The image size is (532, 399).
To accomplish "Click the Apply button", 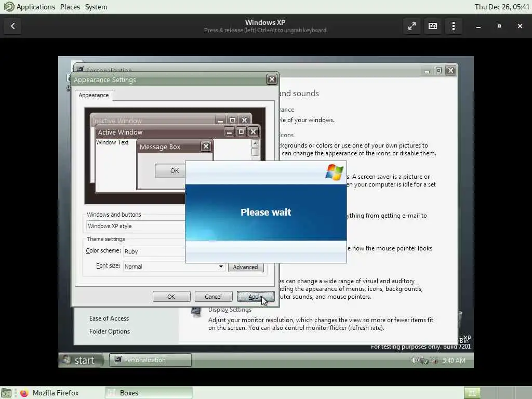I will tap(256, 297).
